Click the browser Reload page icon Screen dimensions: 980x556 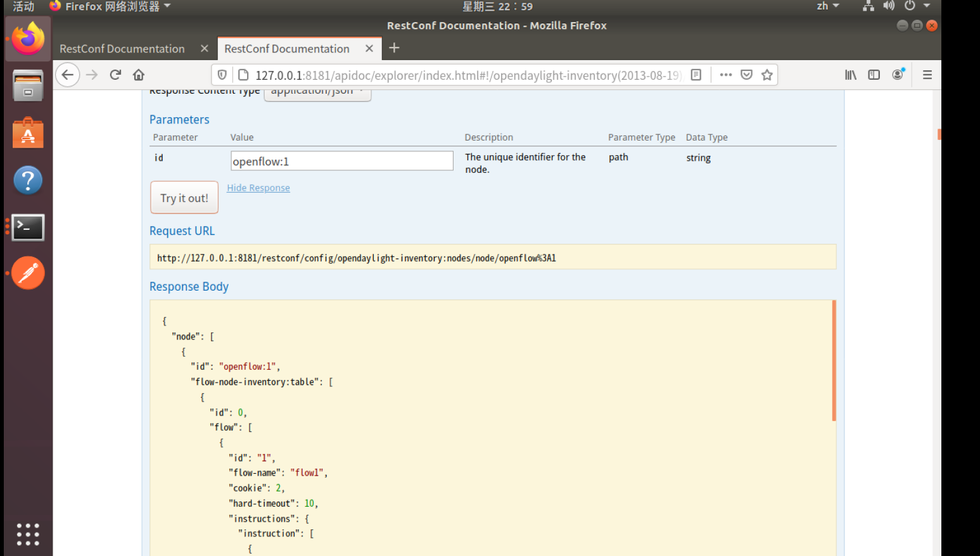[x=115, y=75]
